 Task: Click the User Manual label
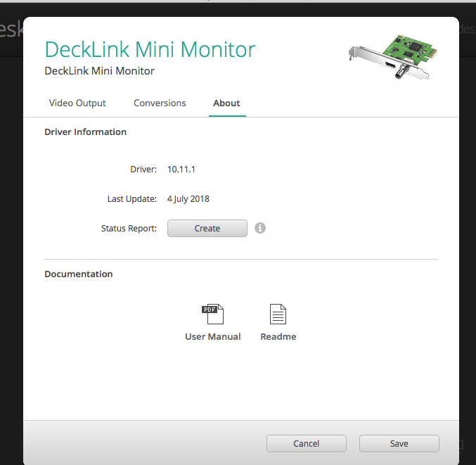point(213,336)
